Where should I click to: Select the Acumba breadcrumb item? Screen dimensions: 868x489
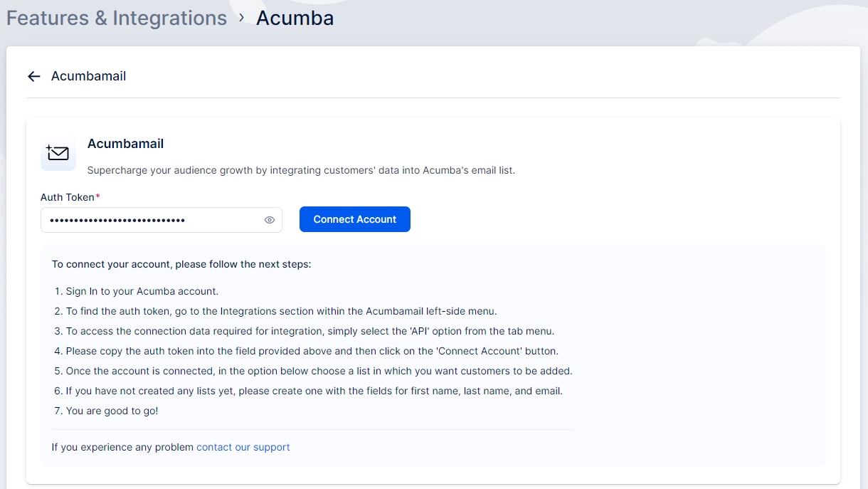coord(295,18)
